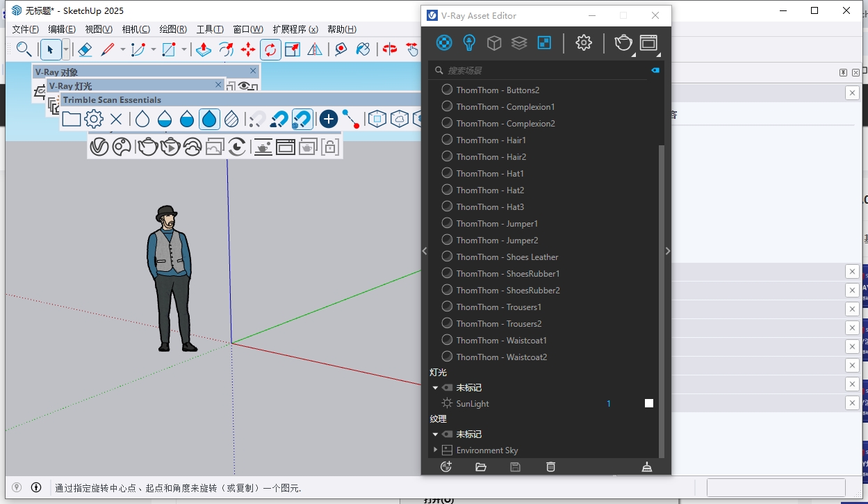Render with Asset Editor teapot button
The height and width of the screenshot is (504, 868).
point(623,43)
